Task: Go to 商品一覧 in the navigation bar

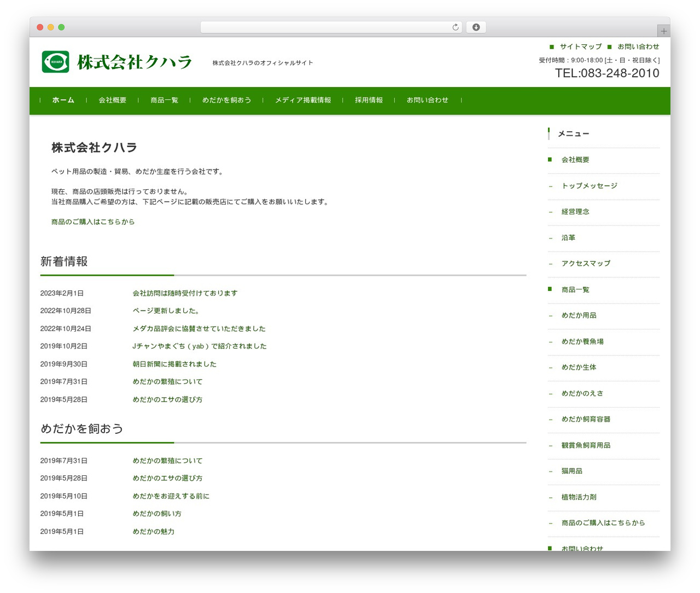Action: 165,100
